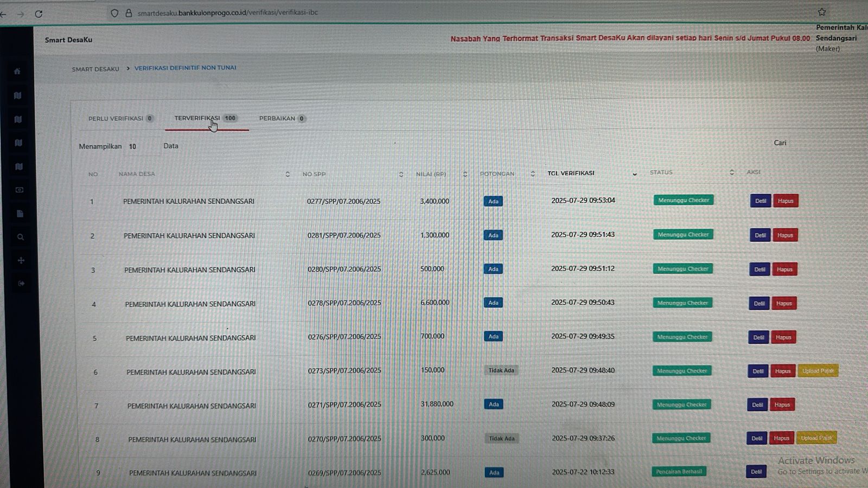This screenshot has width=868, height=488.
Task: Sort table by Status column
Action: 692,172
